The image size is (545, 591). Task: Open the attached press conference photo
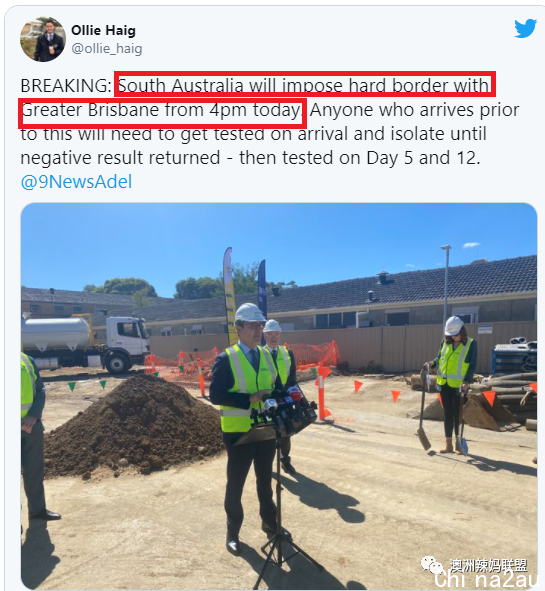coord(279,396)
